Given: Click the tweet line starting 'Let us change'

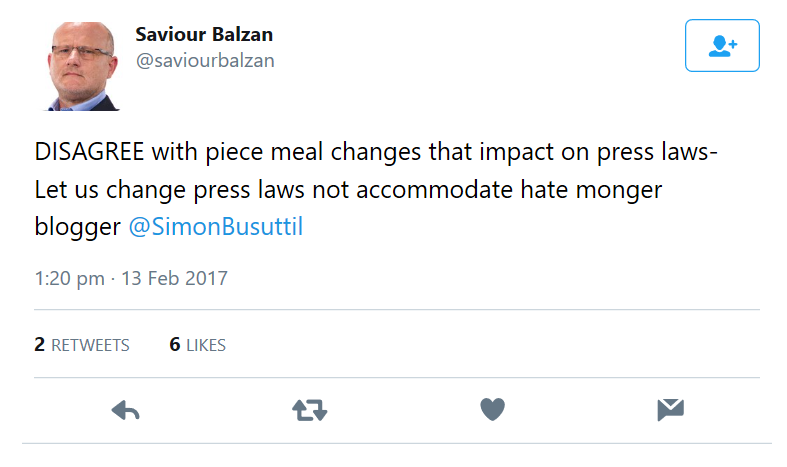Looking at the screenshot, I should tap(348, 190).
